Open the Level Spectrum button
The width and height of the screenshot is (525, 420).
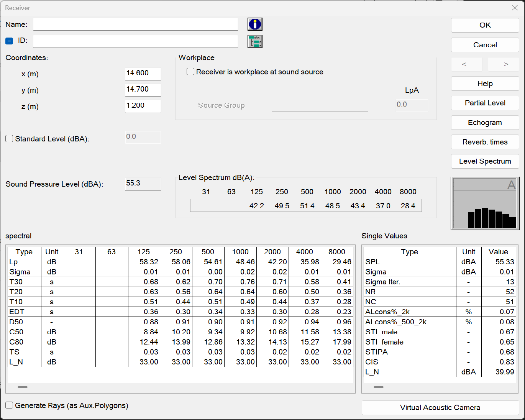tap(485, 161)
